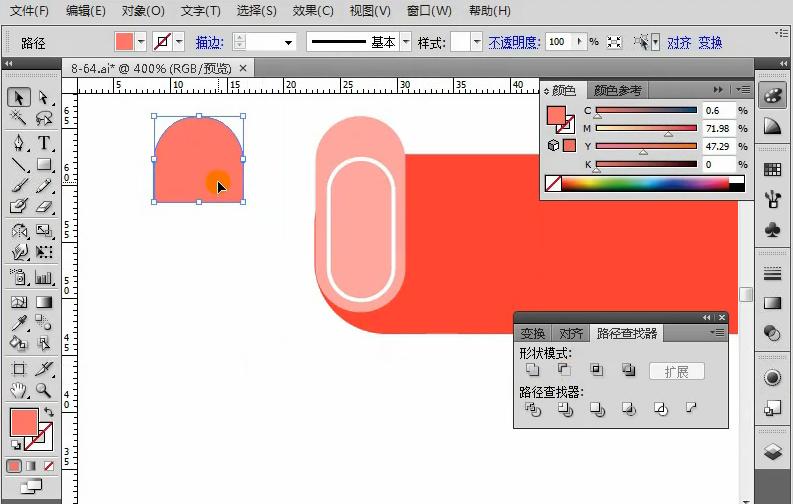
Task: Activate the toolbox Gradient mode button
Action: point(31,466)
